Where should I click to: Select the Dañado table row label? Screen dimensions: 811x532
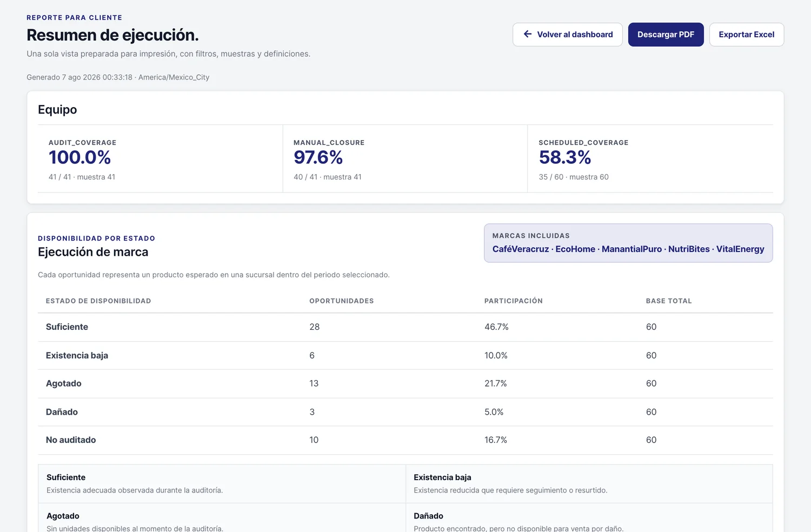click(x=62, y=412)
